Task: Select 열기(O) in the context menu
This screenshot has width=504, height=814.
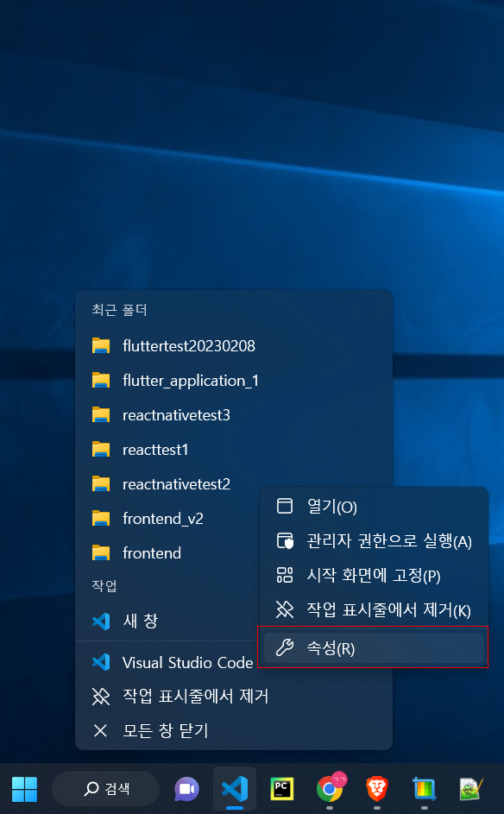Action: pos(374,506)
